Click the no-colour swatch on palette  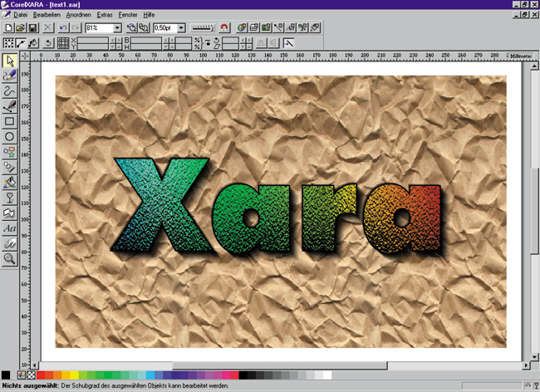(32, 375)
